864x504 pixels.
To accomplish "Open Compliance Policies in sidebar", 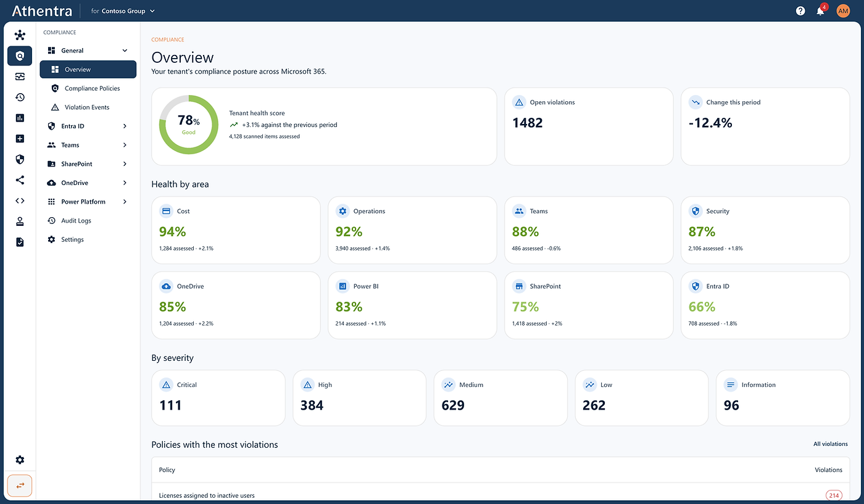I will point(88,88).
